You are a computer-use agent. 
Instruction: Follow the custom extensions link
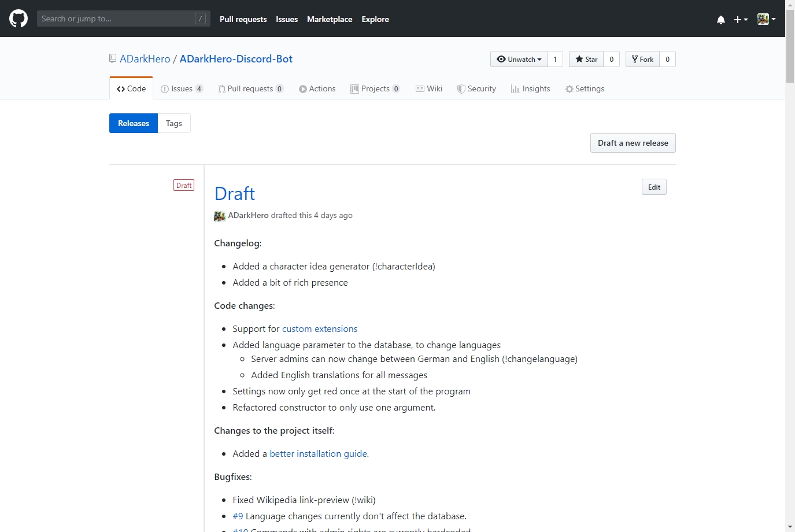click(x=320, y=328)
